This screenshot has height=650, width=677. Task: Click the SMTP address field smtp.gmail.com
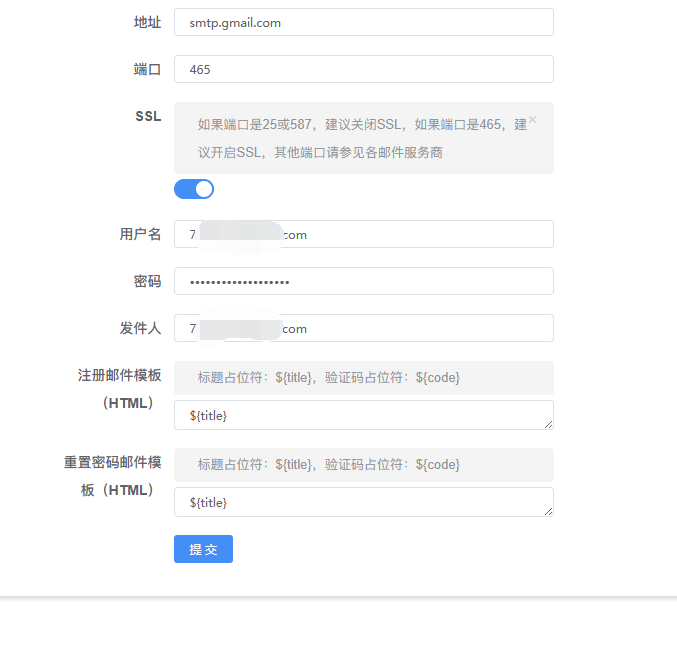[x=364, y=22]
